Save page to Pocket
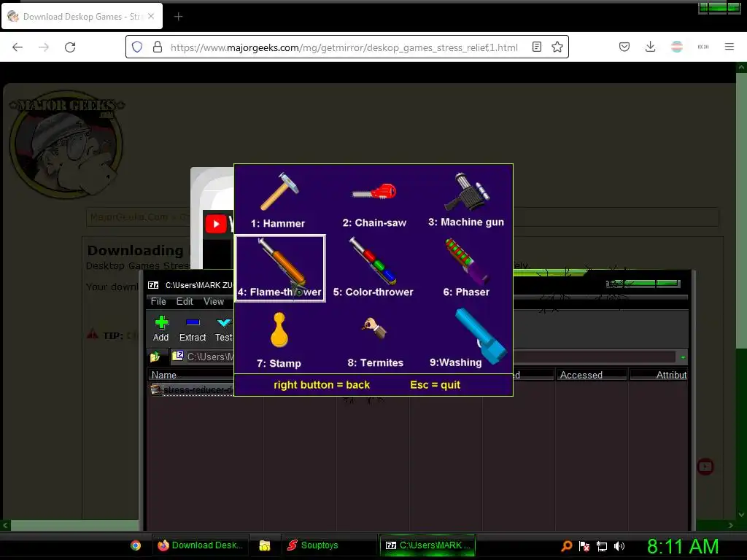747x560 pixels. pyautogui.click(x=624, y=47)
